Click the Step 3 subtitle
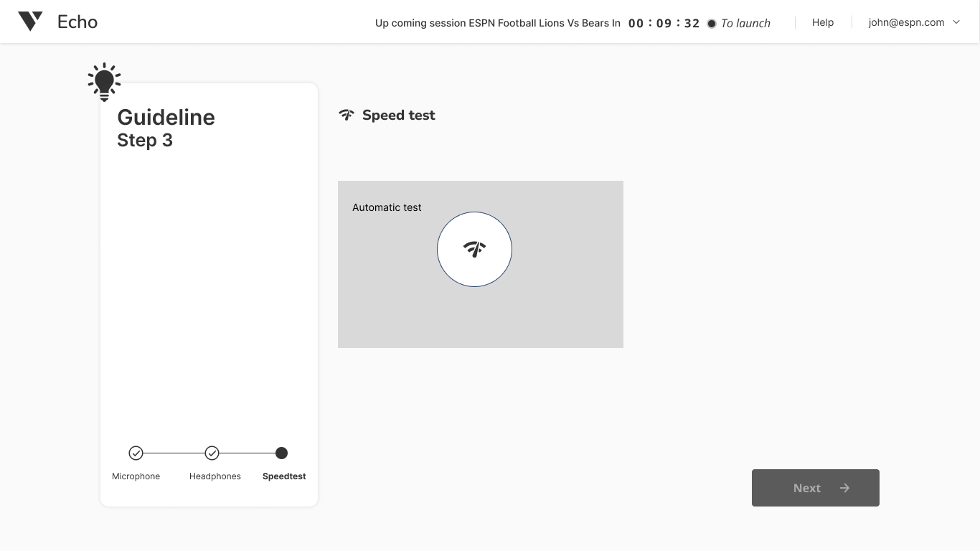 coord(145,140)
